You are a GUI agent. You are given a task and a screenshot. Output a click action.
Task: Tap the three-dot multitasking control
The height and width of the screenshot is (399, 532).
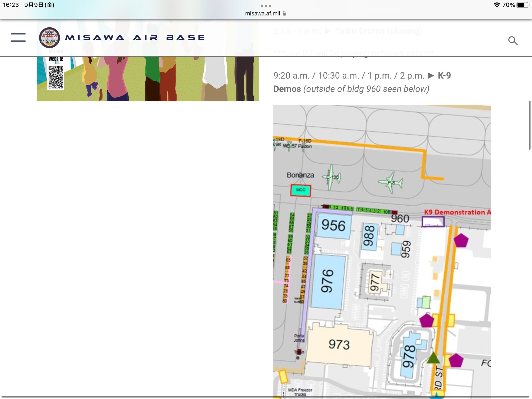click(266, 6)
